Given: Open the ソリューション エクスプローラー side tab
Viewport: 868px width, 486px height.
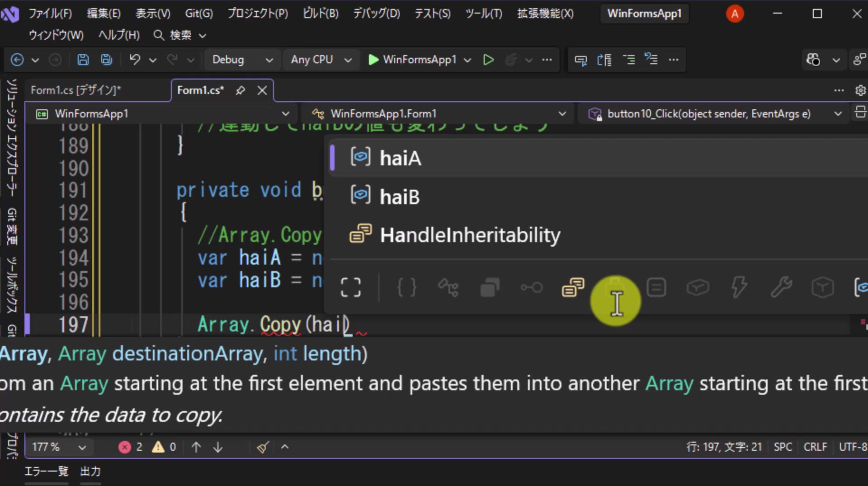Looking at the screenshot, I should pyautogui.click(x=12, y=137).
